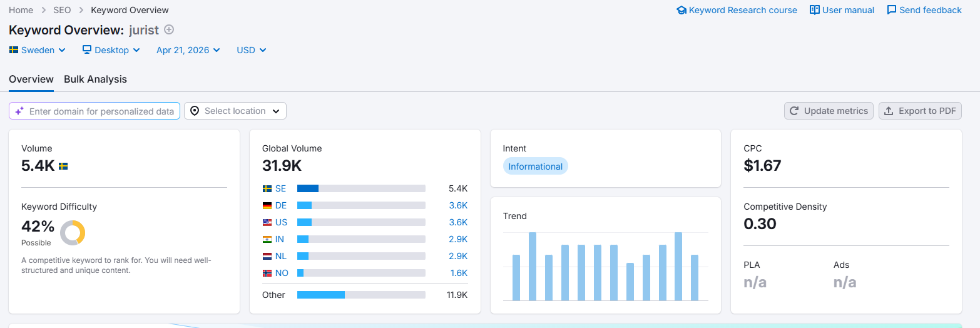Focus the Enter domain input field

(101, 111)
